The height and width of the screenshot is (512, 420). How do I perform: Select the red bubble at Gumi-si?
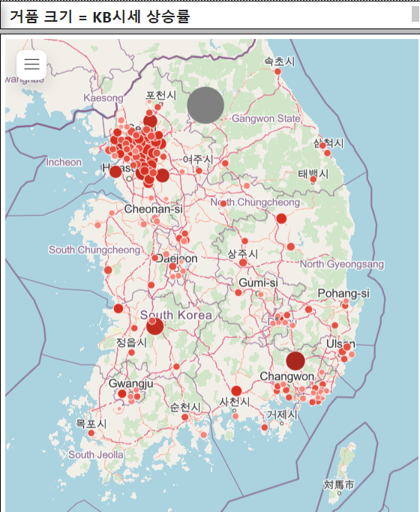pyautogui.click(x=238, y=292)
